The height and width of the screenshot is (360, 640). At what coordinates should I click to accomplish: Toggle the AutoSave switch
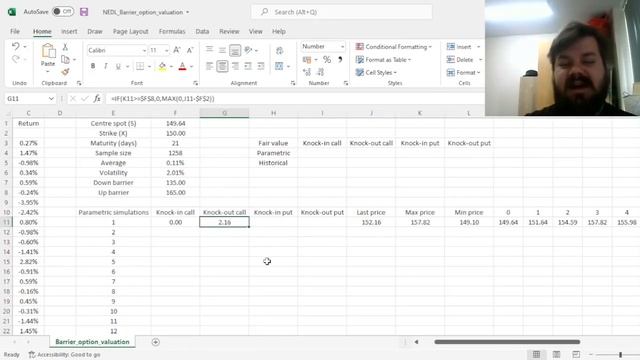tap(62, 12)
